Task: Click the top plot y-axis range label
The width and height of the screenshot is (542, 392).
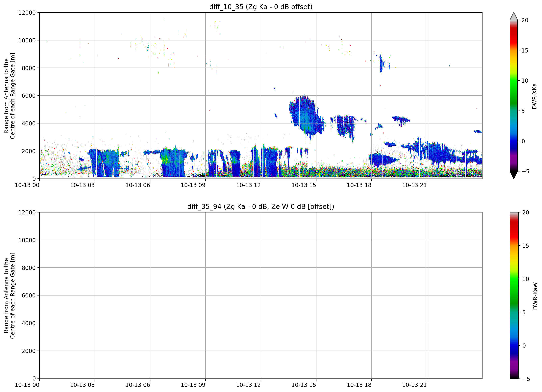Action: [9, 96]
